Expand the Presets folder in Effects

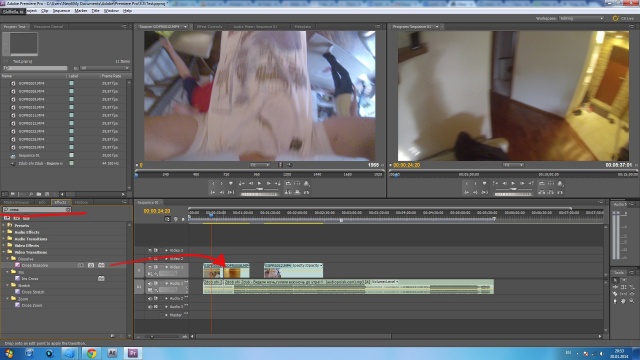pos(4,225)
